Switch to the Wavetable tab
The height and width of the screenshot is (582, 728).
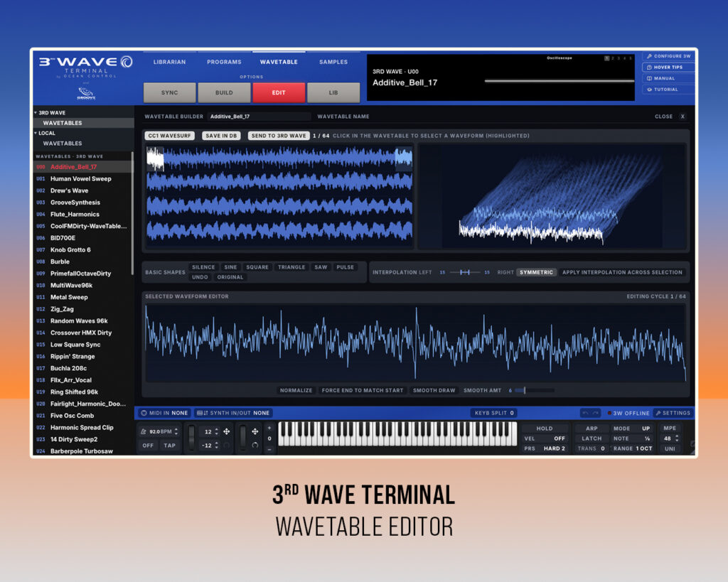tap(279, 62)
